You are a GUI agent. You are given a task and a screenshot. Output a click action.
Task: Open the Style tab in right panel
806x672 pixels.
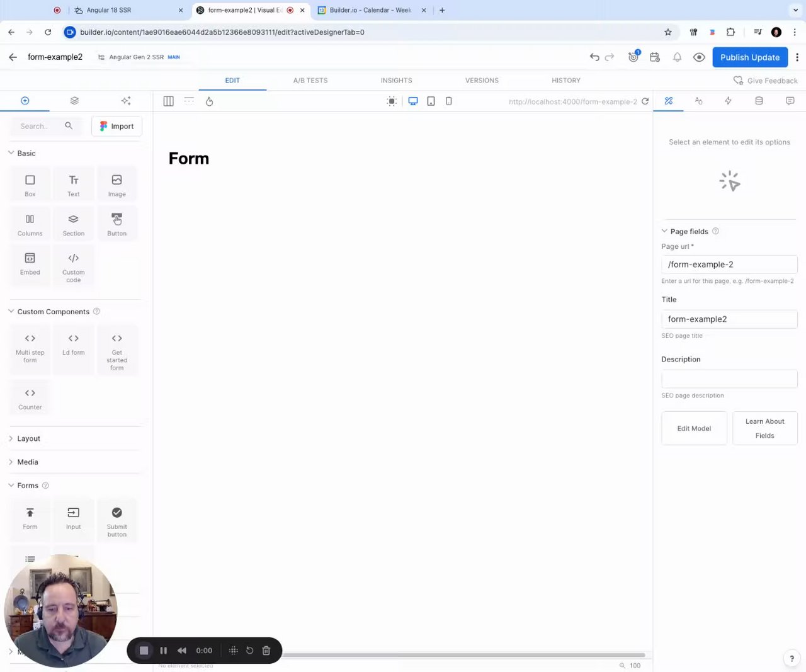pos(698,101)
